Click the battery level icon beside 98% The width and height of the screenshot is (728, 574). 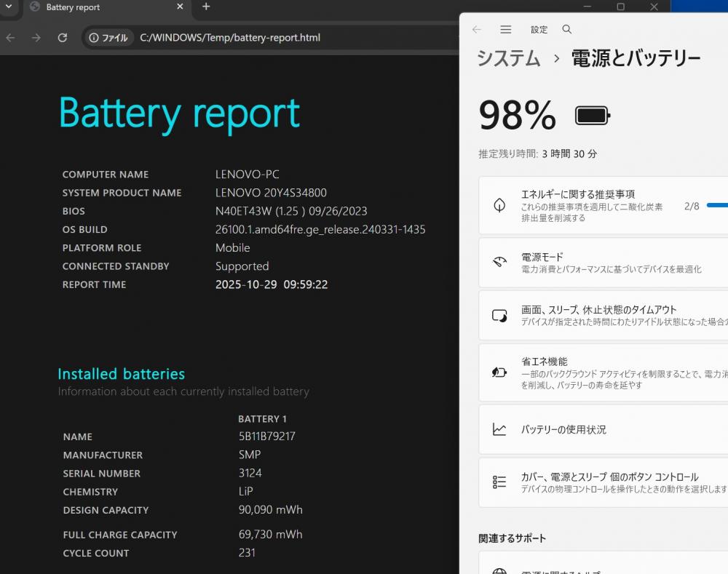(x=593, y=116)
